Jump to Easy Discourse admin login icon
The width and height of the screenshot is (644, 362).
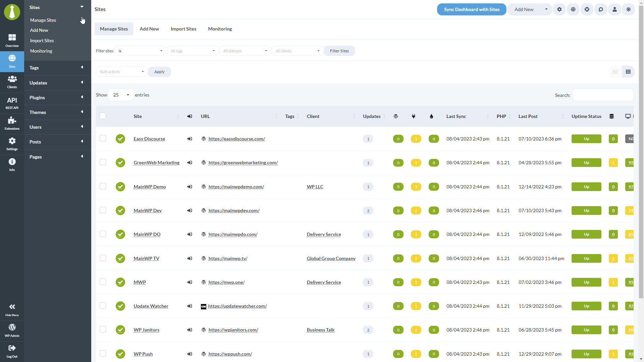[190, 139]
